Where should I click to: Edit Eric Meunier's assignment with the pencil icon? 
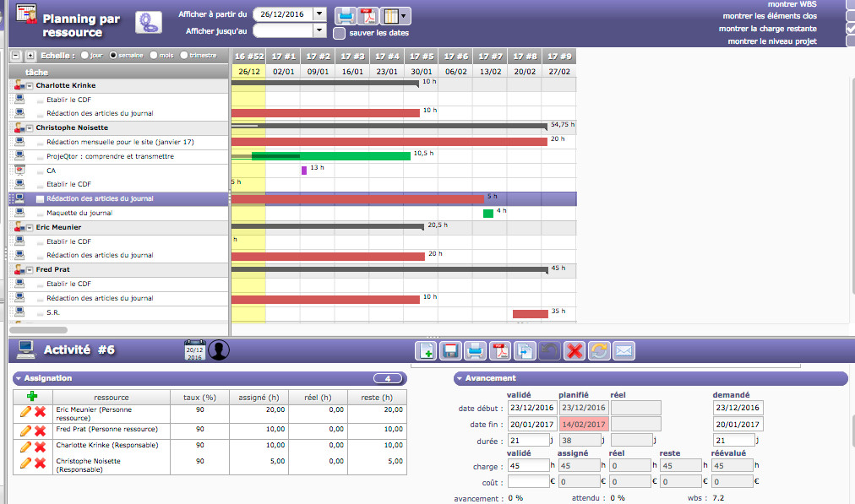click(25, 412)
